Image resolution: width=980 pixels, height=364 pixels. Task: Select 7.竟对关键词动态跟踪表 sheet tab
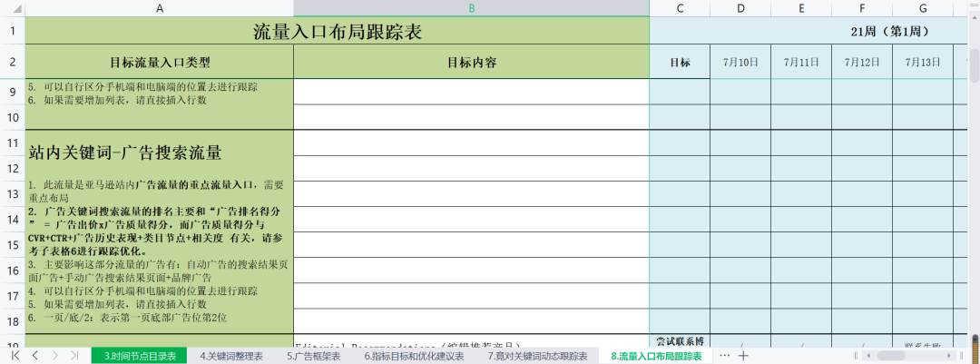pos(537,356)
